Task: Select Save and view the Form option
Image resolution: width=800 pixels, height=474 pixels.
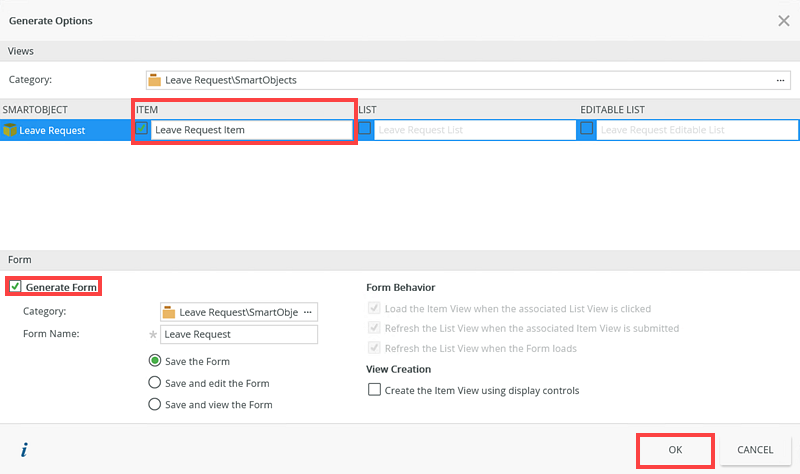Action: point(154,405)
